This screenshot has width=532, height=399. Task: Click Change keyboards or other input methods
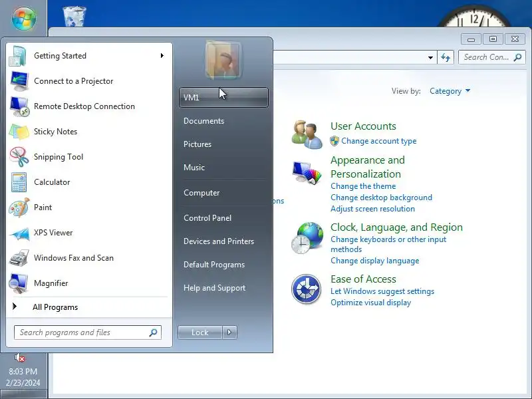(x=388, y=244)
